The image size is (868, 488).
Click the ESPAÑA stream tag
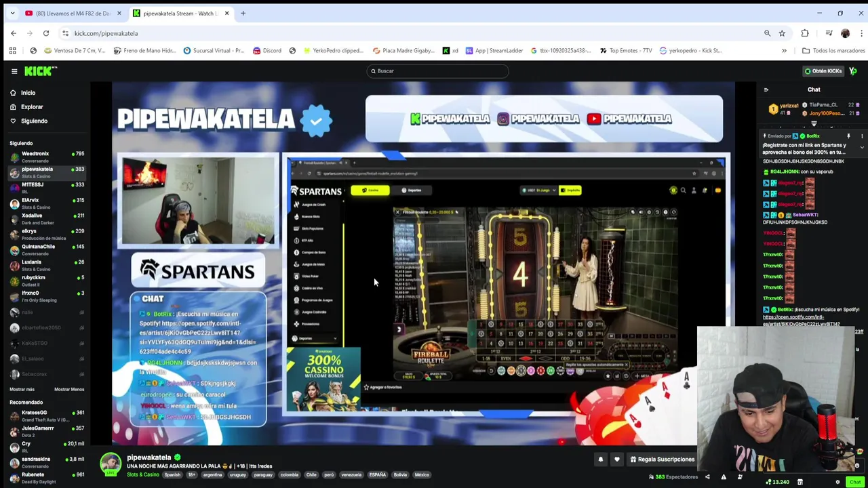point(377,475)
